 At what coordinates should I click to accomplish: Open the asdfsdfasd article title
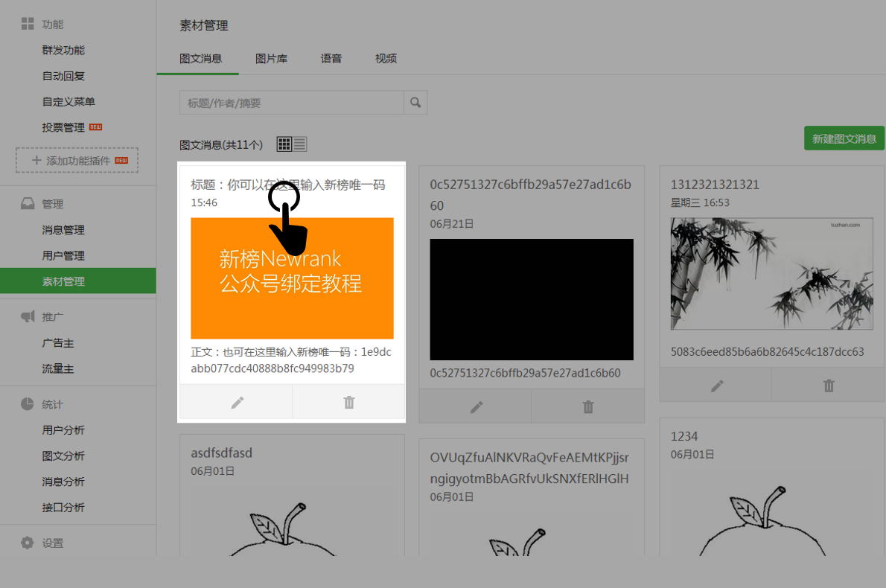[222, 453]
